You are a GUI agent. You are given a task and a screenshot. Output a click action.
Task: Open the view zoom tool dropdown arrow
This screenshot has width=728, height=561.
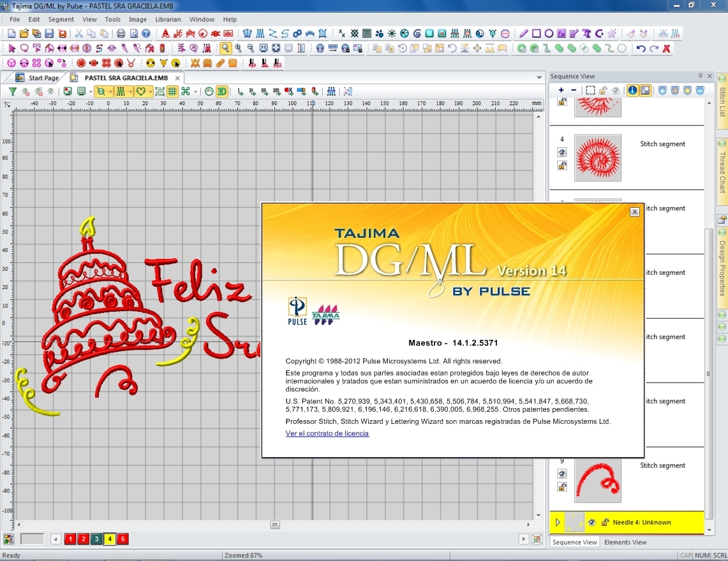[110, 91]
